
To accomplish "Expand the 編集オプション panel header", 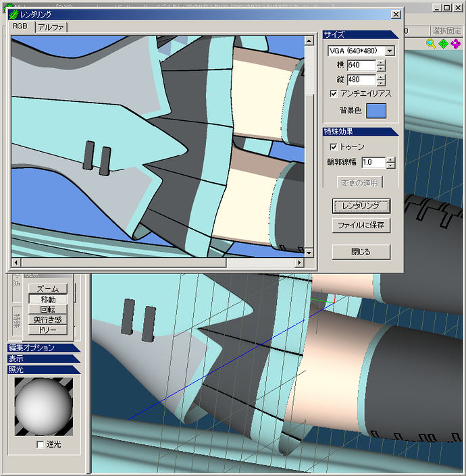I will point(43,348).
